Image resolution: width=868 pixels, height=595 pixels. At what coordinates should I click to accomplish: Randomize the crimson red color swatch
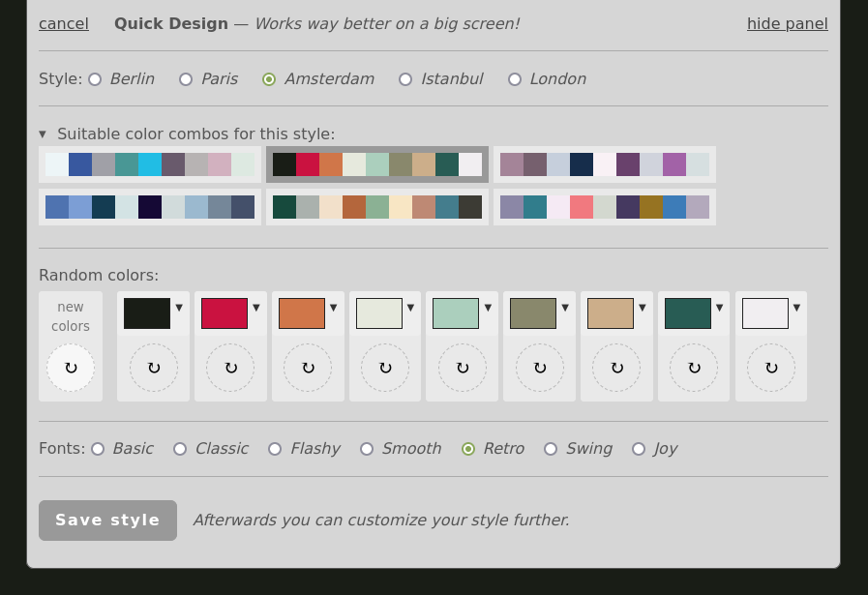(230, 368)
